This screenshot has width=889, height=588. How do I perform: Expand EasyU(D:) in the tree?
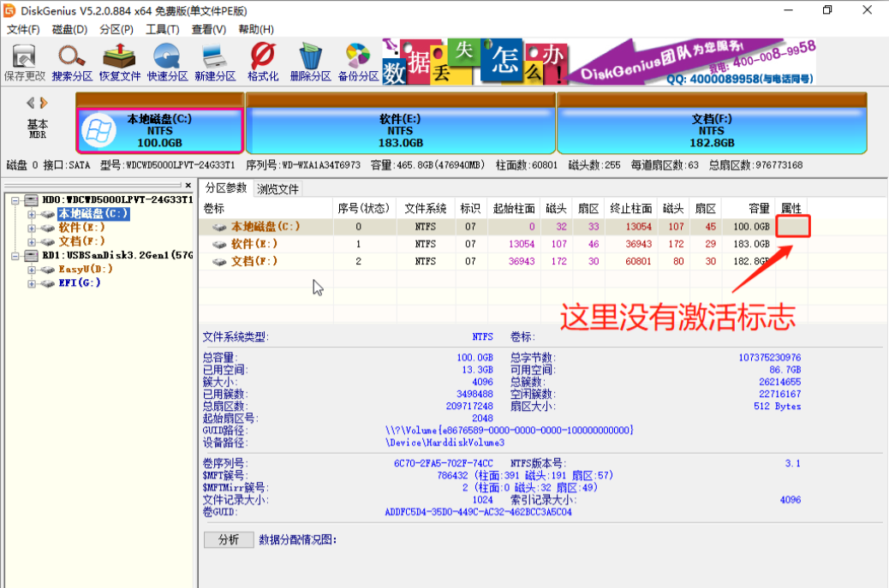click(x=32, y=270)
